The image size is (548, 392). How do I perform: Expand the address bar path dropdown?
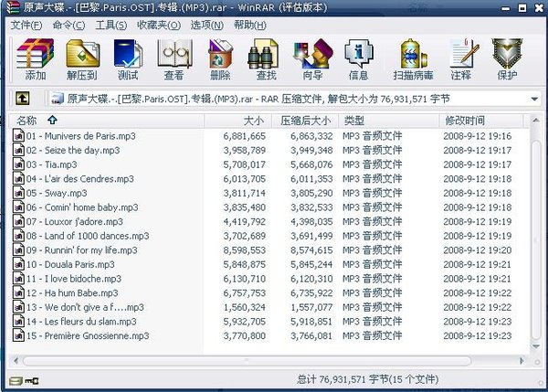click(534, 99)
